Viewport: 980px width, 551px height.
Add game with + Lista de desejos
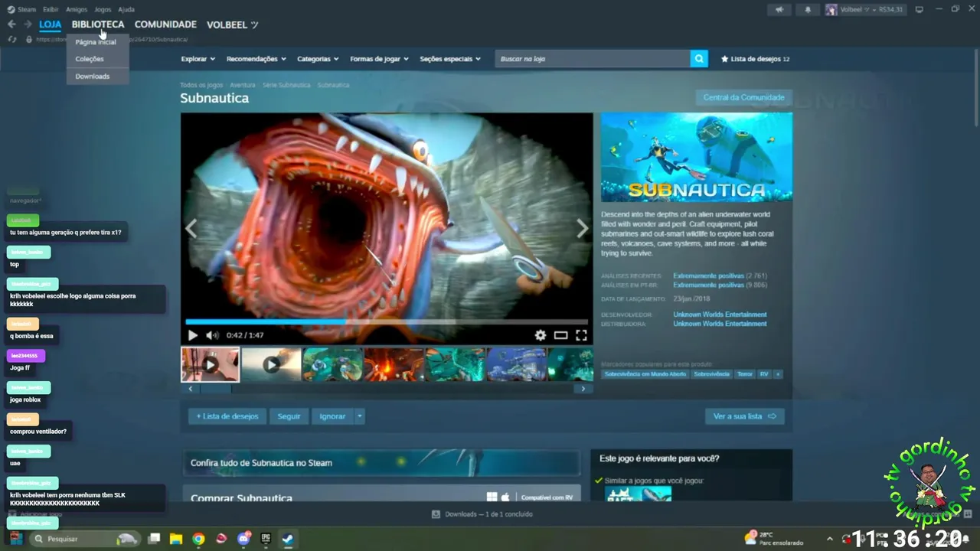point(227,416)
